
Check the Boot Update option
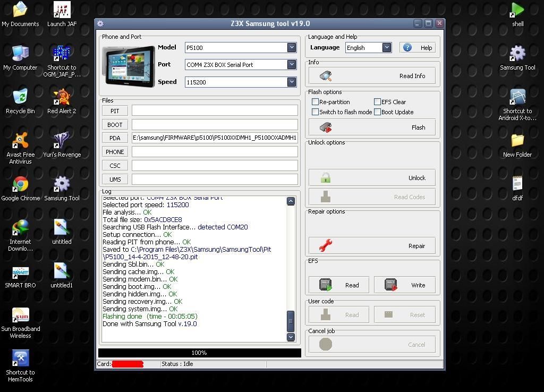pos(378,112)
